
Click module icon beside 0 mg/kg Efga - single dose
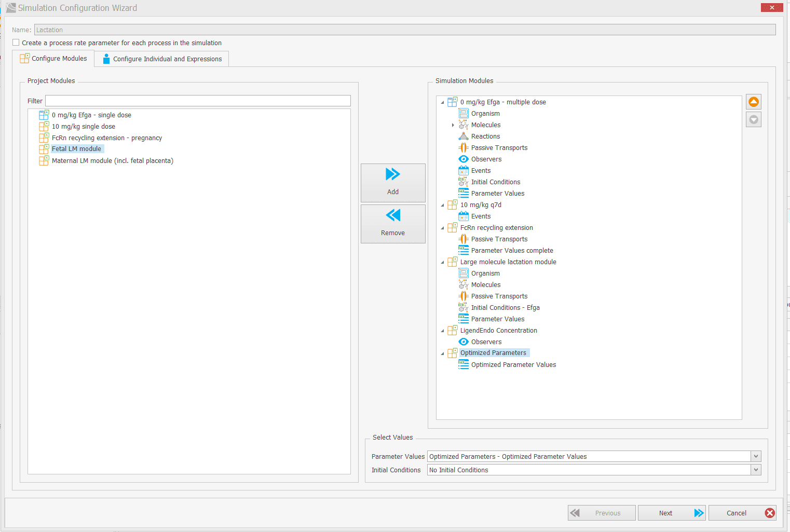(44, 115)
